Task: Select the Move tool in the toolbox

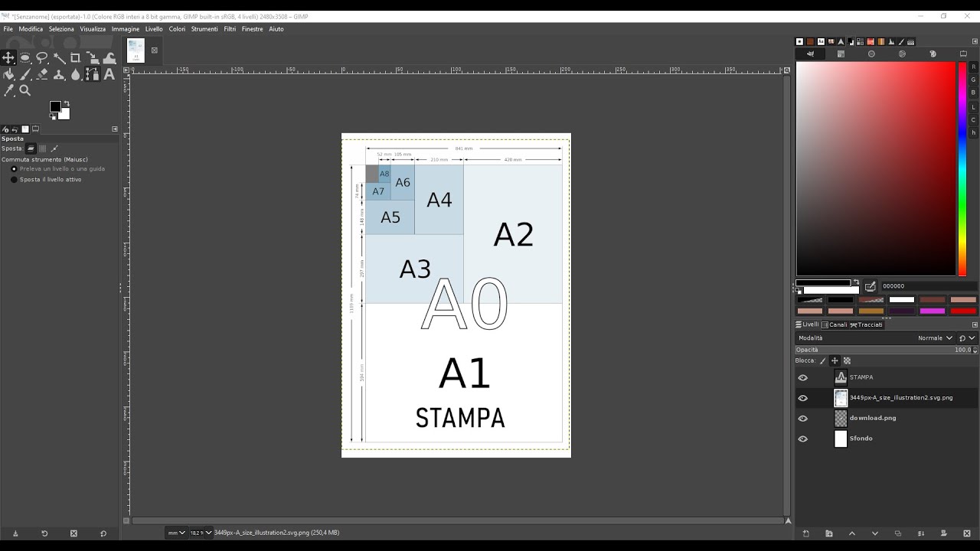Action: point(8,58)
